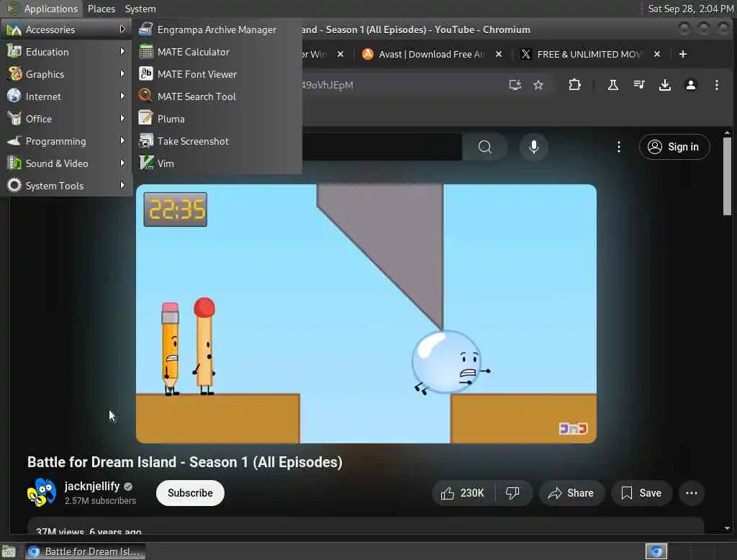The width and height of the screenshot is (737, 560).
Task: Expand the Education submenu arrow
Action: [x=122, y=51]
